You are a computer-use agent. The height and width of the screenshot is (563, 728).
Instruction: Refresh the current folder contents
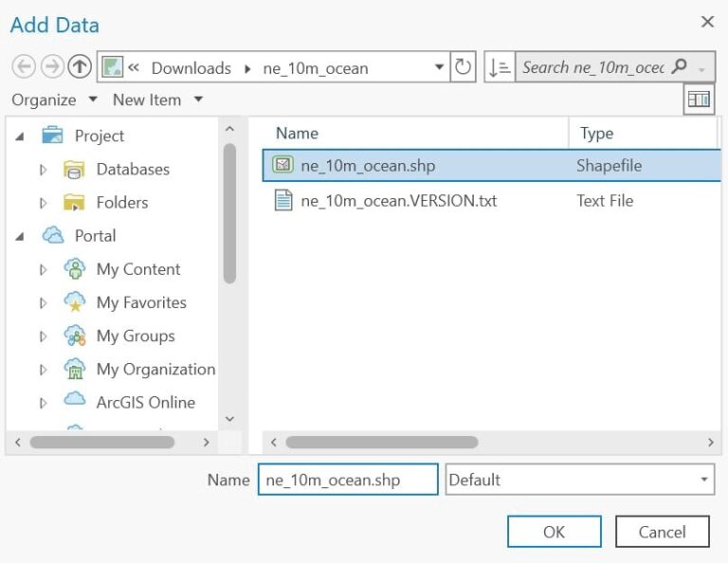463,67
